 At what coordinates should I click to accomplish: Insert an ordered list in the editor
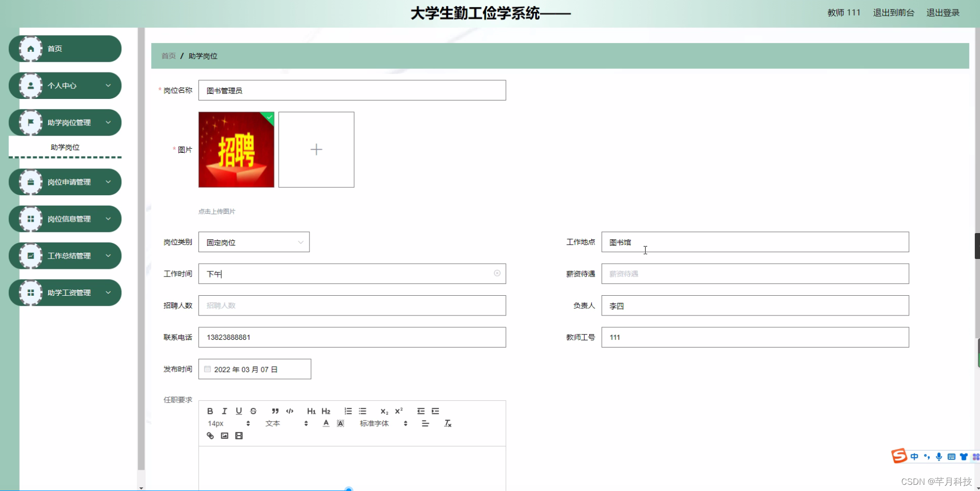348,411
